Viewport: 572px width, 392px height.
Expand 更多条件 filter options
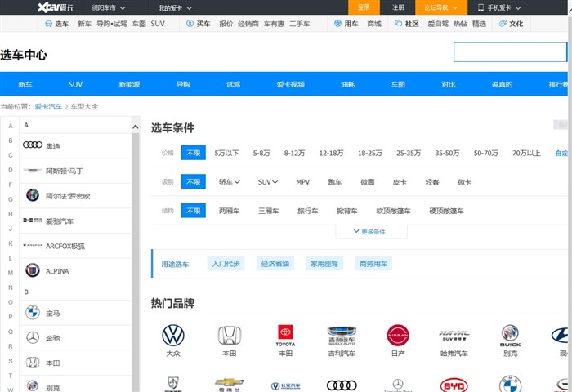371,232
